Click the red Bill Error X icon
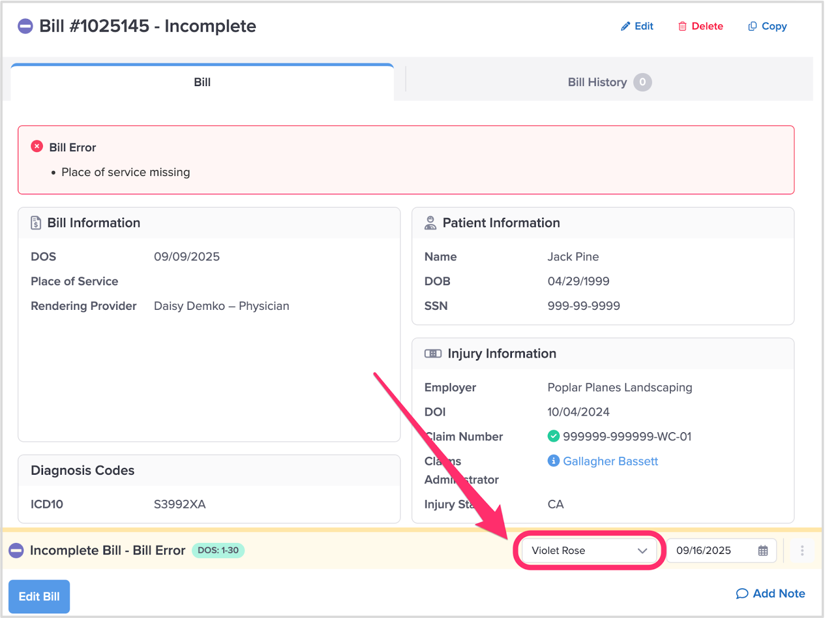This screenshot has height=618, width=840. tap(37, 146)
